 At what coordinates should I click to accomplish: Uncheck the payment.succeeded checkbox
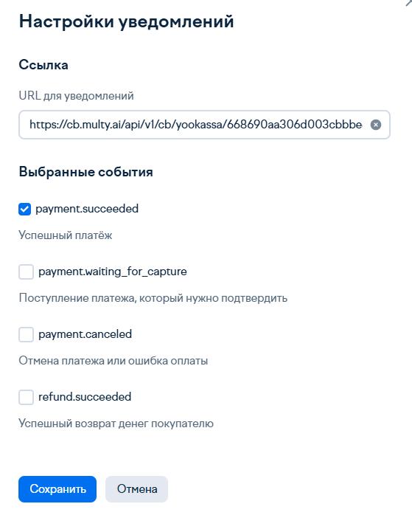tap(24, 209)
